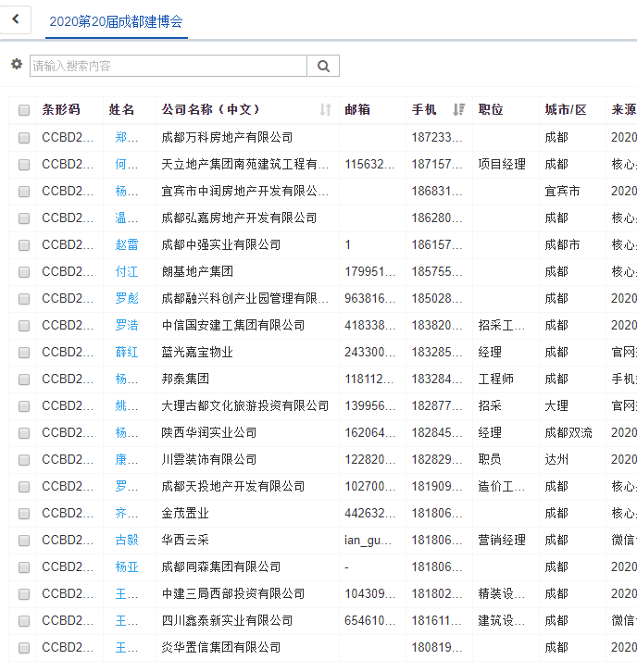Image resolution: width=637 pixels, height=672 pixels.
Task: Click company cell 成都弘嘉房地产开发有限公司
Action: pos(239,218)
